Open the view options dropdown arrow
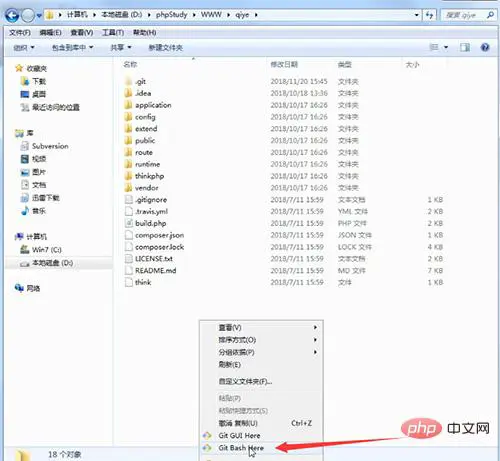Image resolution: width=500 pixels, height=461 pixels. click(446, 47)
